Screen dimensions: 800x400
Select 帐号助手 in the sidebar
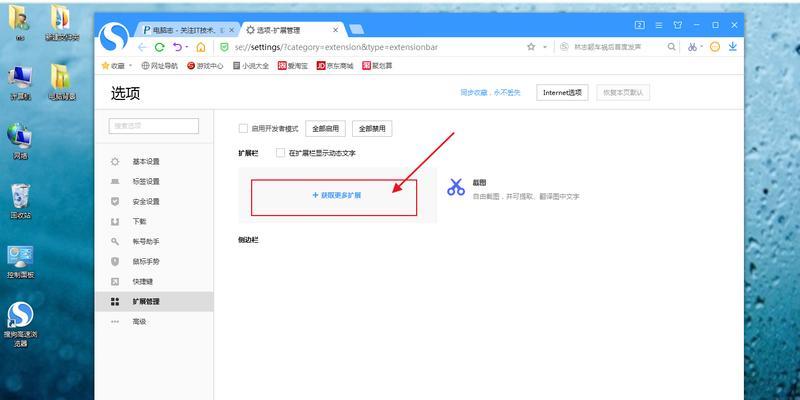point(154,241)
